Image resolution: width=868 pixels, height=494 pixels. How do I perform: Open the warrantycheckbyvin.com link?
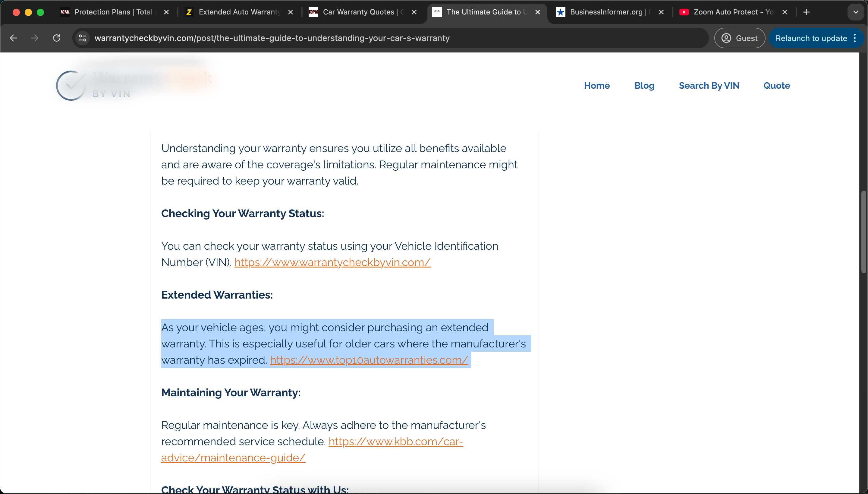click(332, 262)
